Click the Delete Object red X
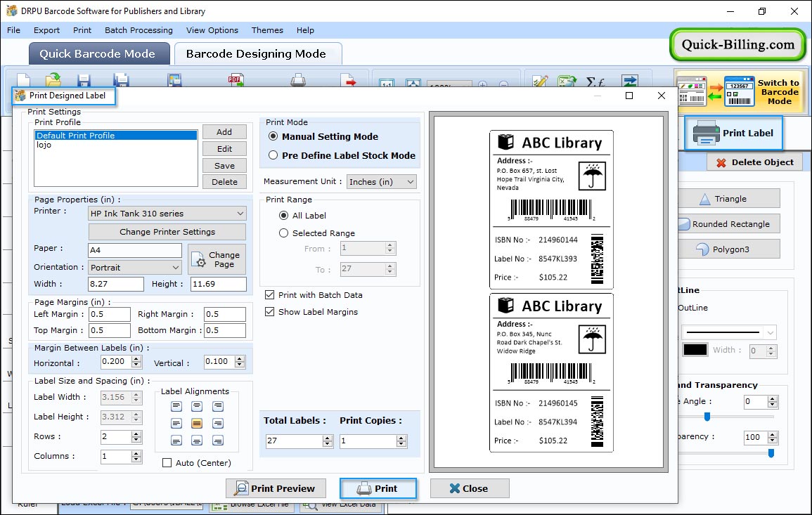 click(721, 162)
